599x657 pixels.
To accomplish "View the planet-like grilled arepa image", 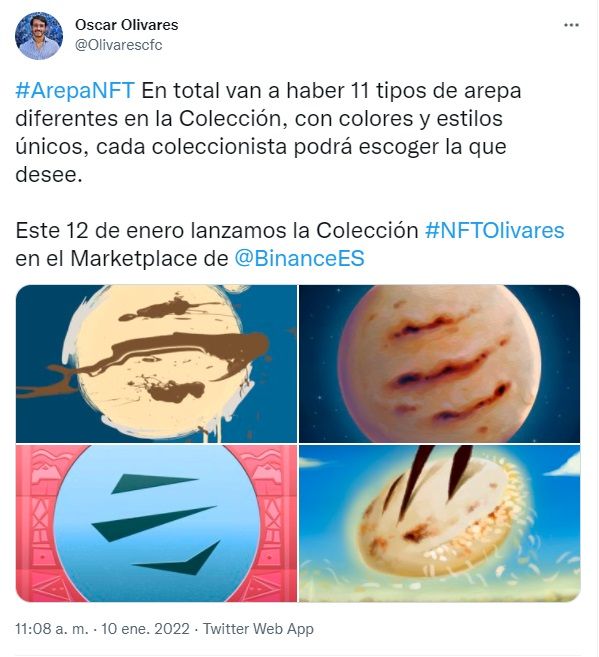I will coord(439,363).
